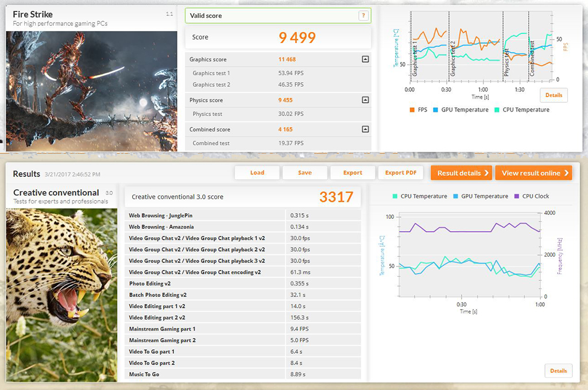This screenshot has height=390, width=588.
Task: Export results as PDF
Action: [x=400, y=173]
